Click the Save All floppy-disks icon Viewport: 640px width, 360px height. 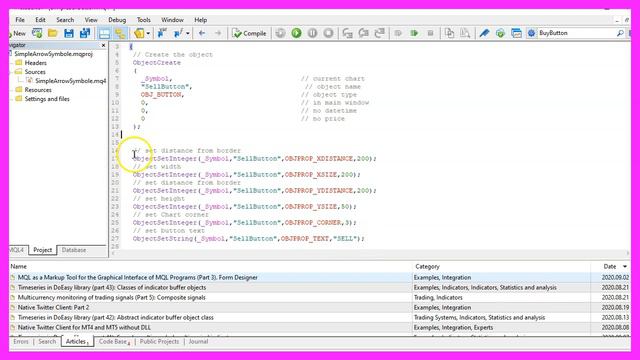85,33
